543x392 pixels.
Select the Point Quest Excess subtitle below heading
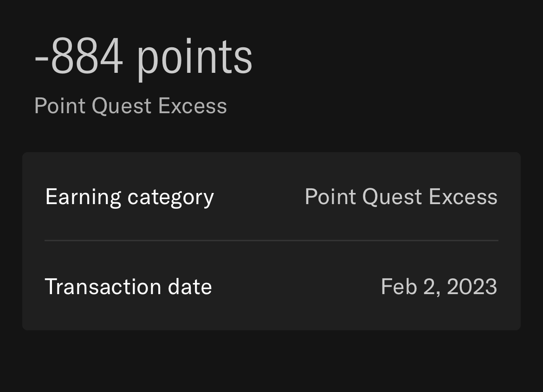point(130,106)
